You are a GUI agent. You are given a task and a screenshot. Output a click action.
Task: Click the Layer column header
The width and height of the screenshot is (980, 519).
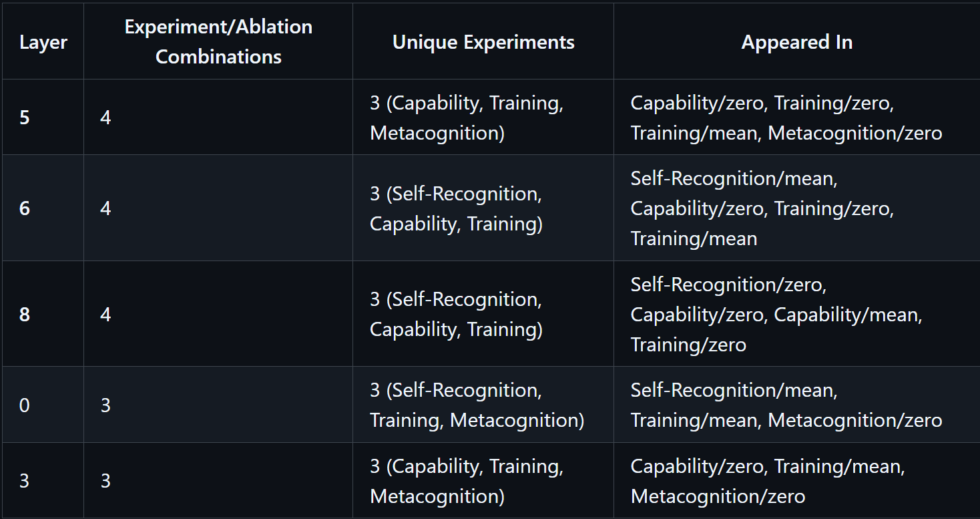click(x=43, y=42)
